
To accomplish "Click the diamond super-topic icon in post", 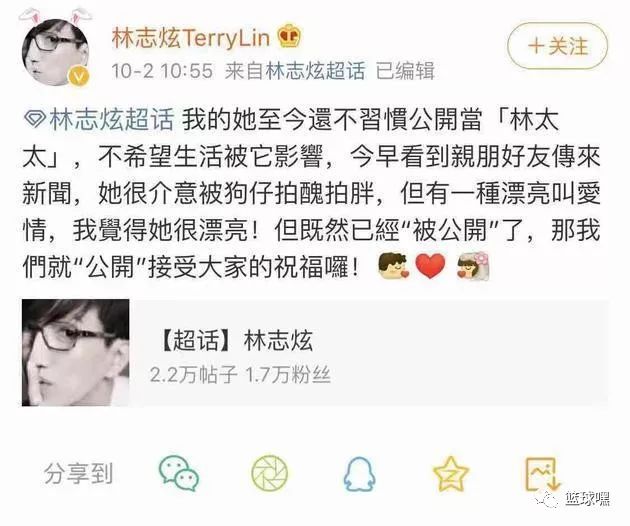I will pyautogui.click(x=35, y=120).
